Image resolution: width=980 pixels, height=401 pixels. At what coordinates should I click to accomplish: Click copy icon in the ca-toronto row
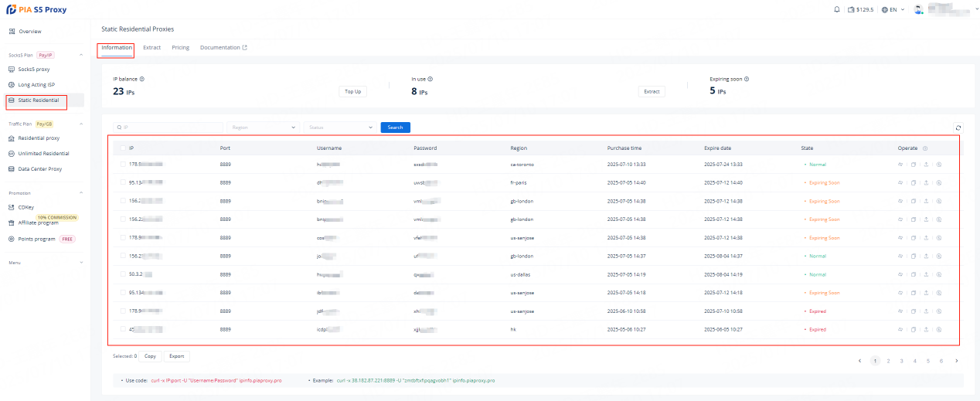tap(913, 165)
